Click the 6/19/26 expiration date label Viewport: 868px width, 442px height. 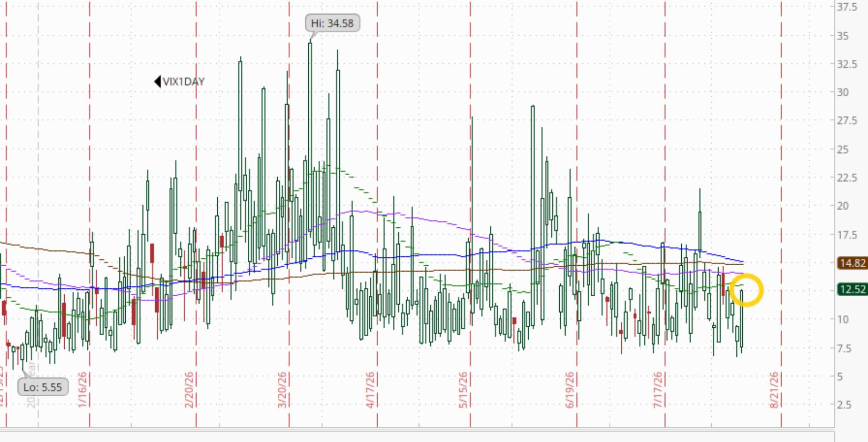[570, 390]
